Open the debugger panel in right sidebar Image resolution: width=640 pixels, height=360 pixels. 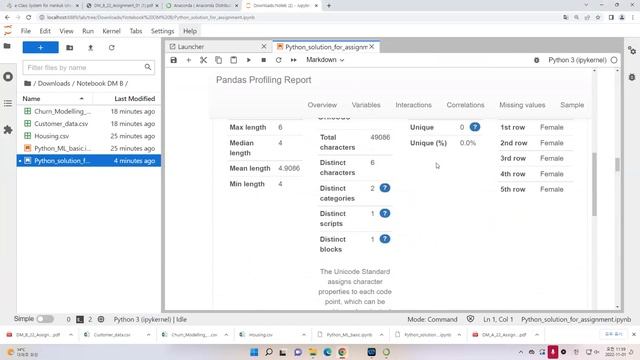point(632,77)
